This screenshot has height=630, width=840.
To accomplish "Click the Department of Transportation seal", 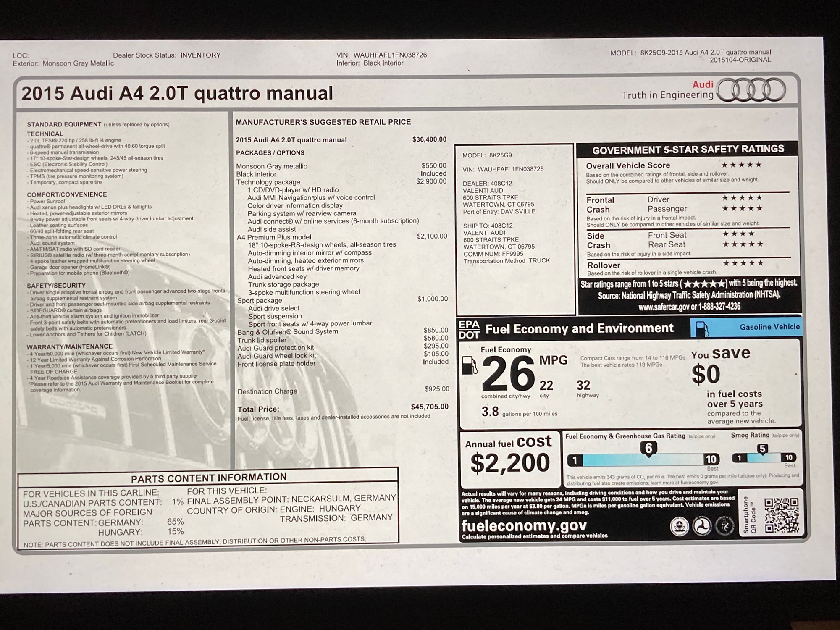I will click(701, 527).
